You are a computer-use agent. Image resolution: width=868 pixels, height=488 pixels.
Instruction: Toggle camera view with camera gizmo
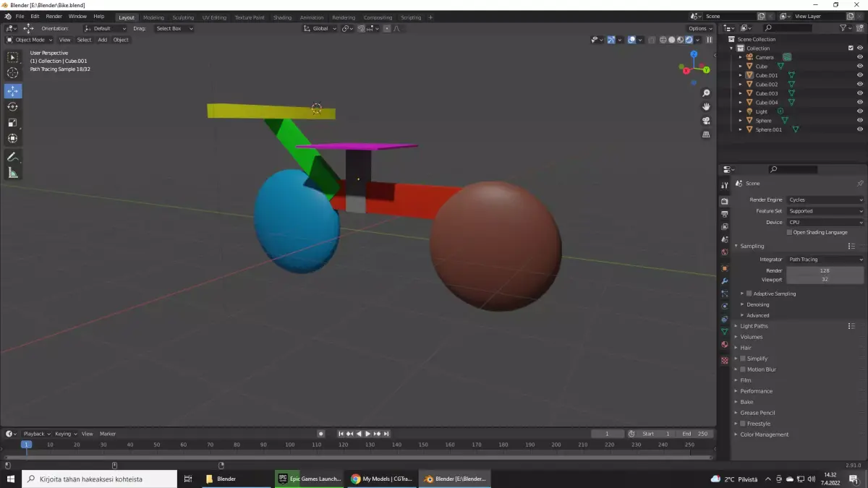coord(707,121)
